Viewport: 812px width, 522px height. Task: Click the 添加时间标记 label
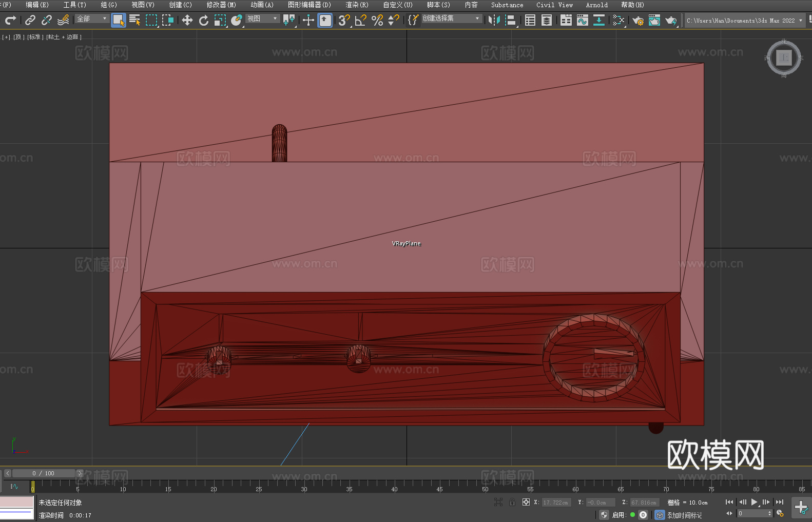coord(684,515)
